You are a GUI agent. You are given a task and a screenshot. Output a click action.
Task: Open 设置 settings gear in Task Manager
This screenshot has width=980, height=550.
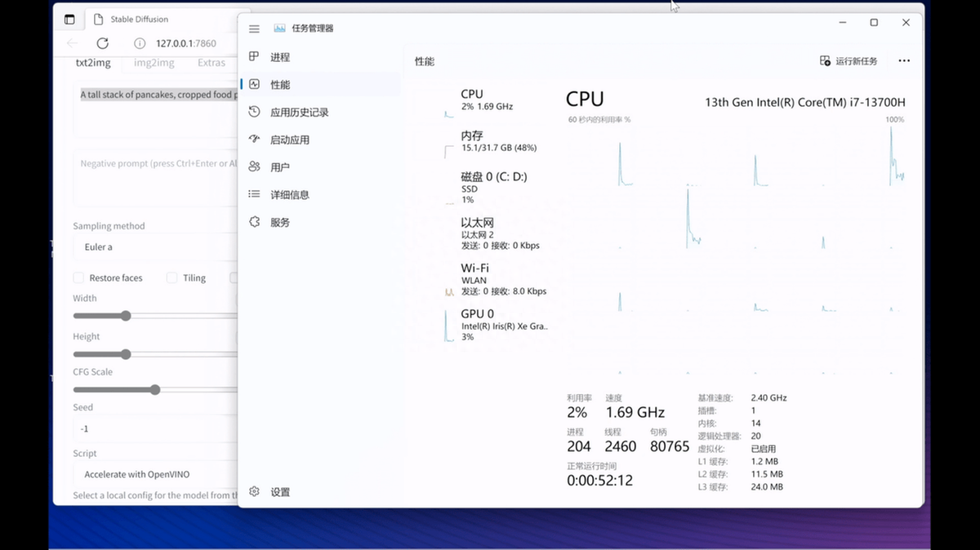pos(254,492)
